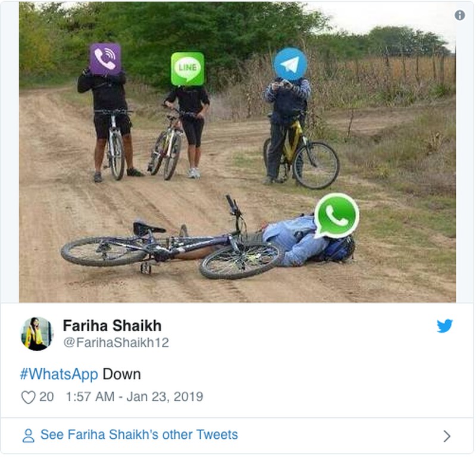
Task: Click the yellow bicycle in the photo
Action: (301, 152)
